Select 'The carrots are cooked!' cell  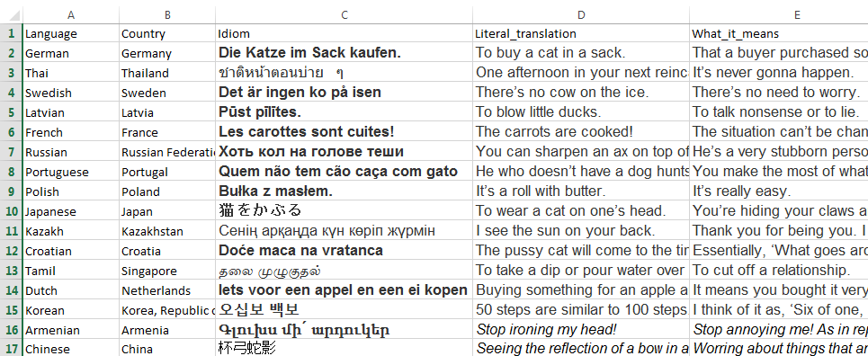[x=581, y=132]
